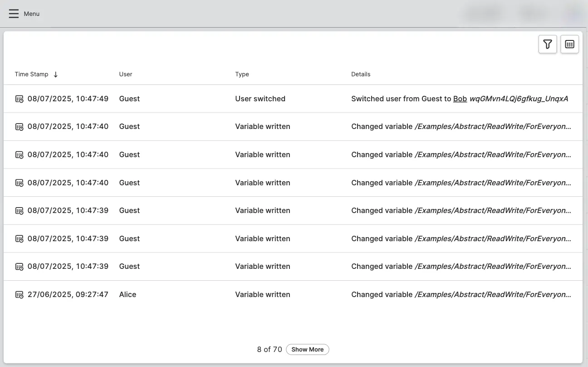Click the User switched type cell
The image size is (588, 367).
(x=260, y=99)
